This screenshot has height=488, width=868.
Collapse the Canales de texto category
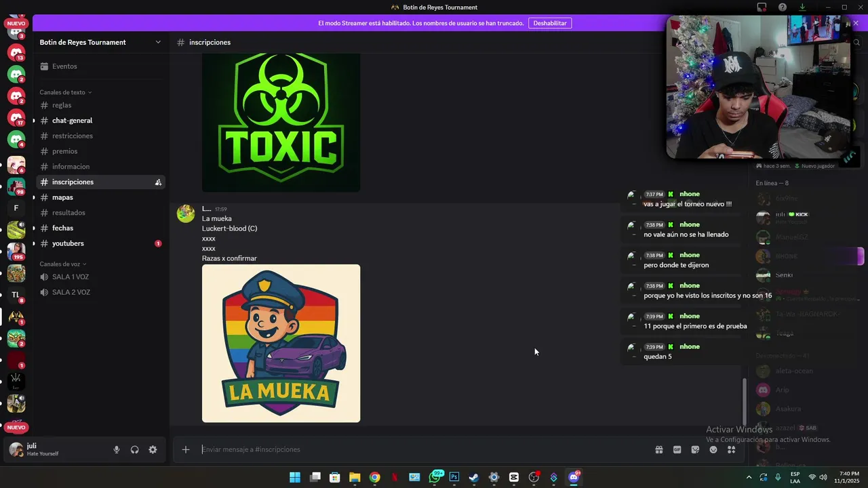pos(65,92)
